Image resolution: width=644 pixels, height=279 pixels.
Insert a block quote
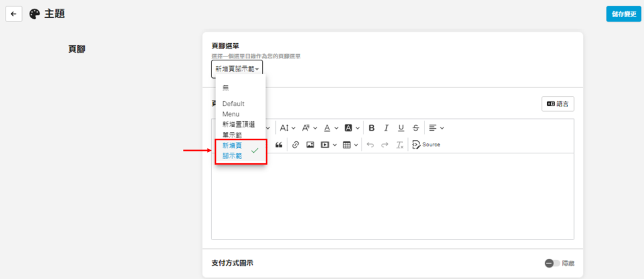click(279, 145)
